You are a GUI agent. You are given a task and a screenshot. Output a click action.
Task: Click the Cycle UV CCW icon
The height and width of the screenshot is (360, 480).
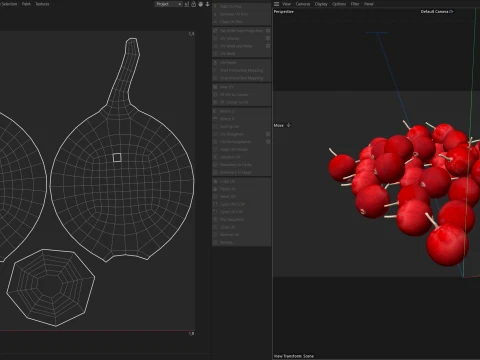[215, 204]
